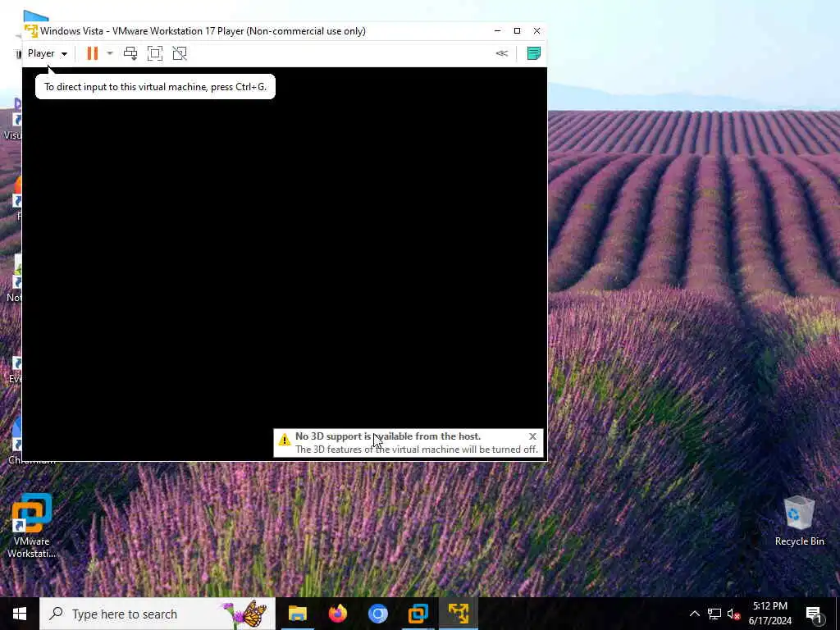The width and height of the screenshot is (840, 630).
Task: Toggle Unity mode icon
Action: (x=180, y=53)
